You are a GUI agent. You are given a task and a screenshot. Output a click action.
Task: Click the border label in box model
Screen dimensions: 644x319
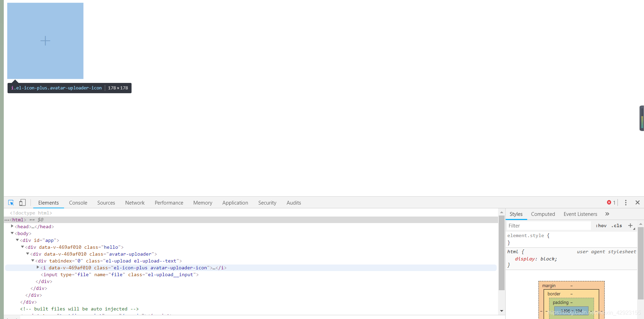point(554,294)
